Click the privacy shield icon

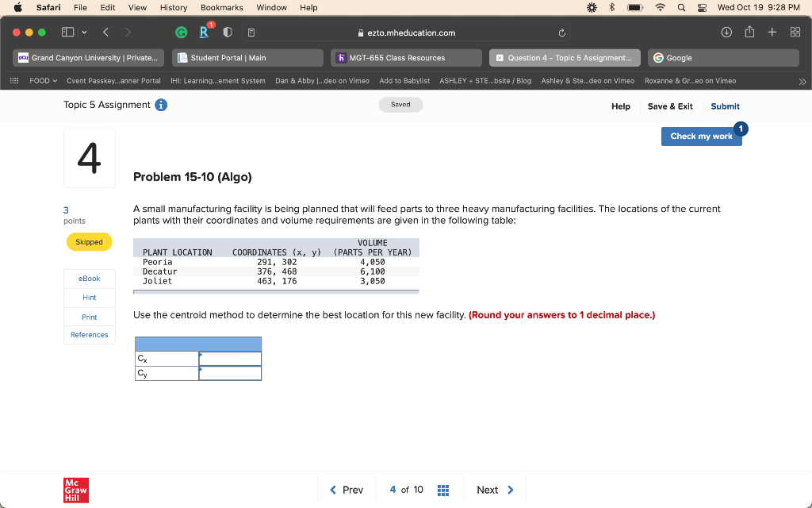[x=228, y=32]
